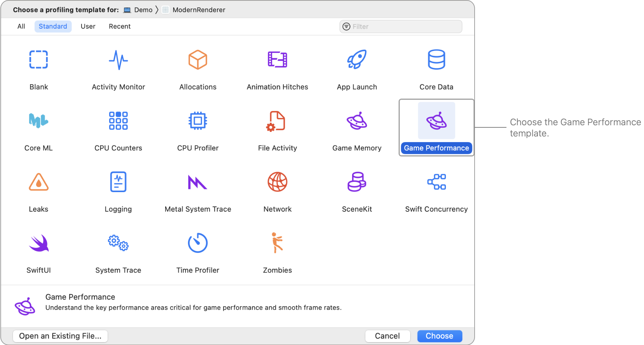644x345 pixels.
Task: Click Open an Existing File
Action: (x=60, y=336)
